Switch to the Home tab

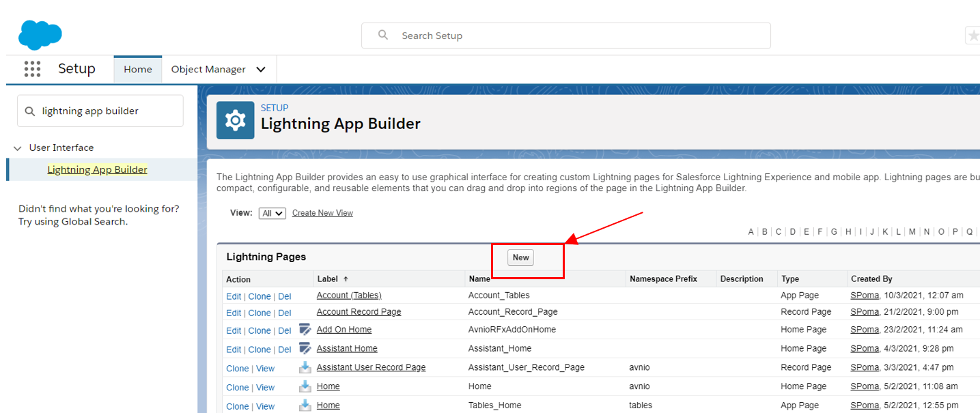[x=138, y=70]
